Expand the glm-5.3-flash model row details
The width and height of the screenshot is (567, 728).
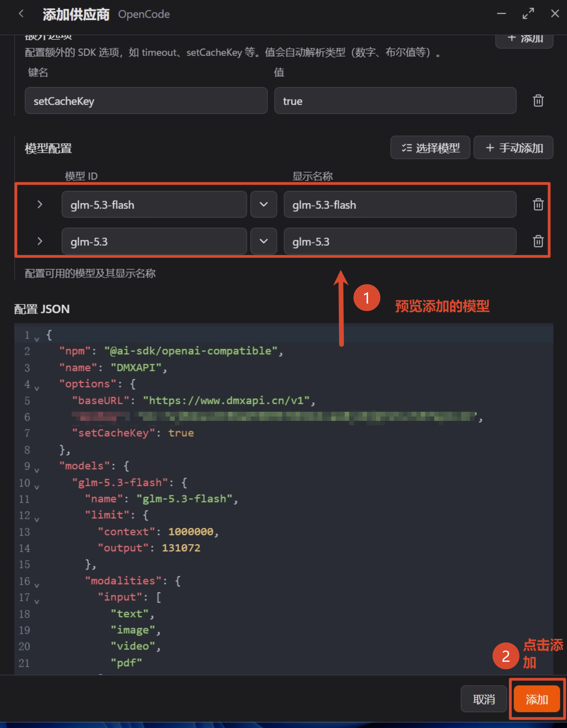click(x=40, y=204)
